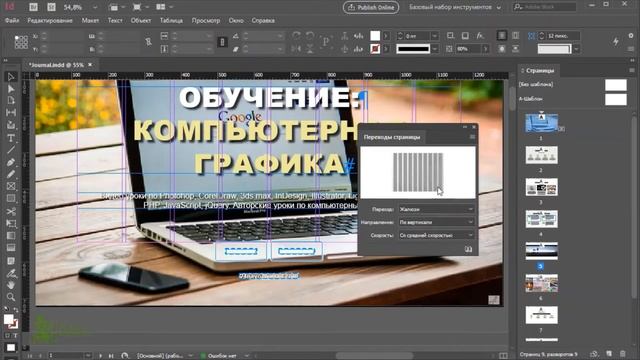
Task: Open the Объект menu
Action: pos(141,20)
